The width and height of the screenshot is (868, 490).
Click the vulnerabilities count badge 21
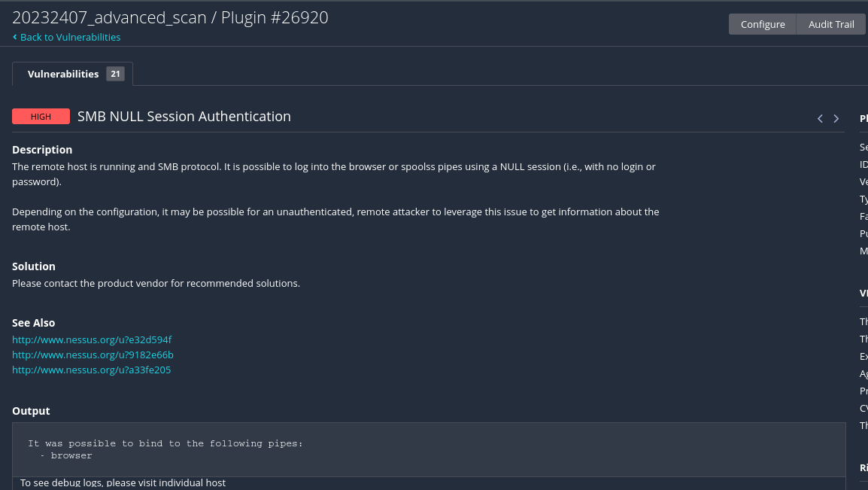click(x=115, y=74)
